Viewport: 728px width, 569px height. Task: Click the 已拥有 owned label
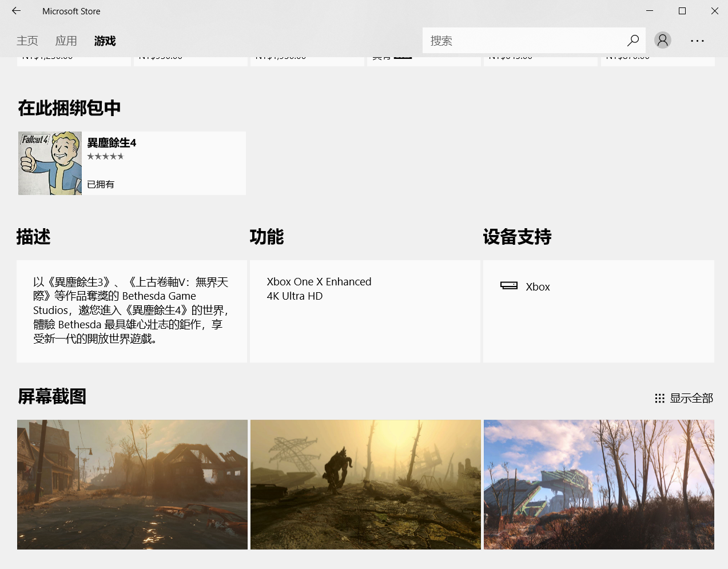pyautogui.click(x=101, y=184)
